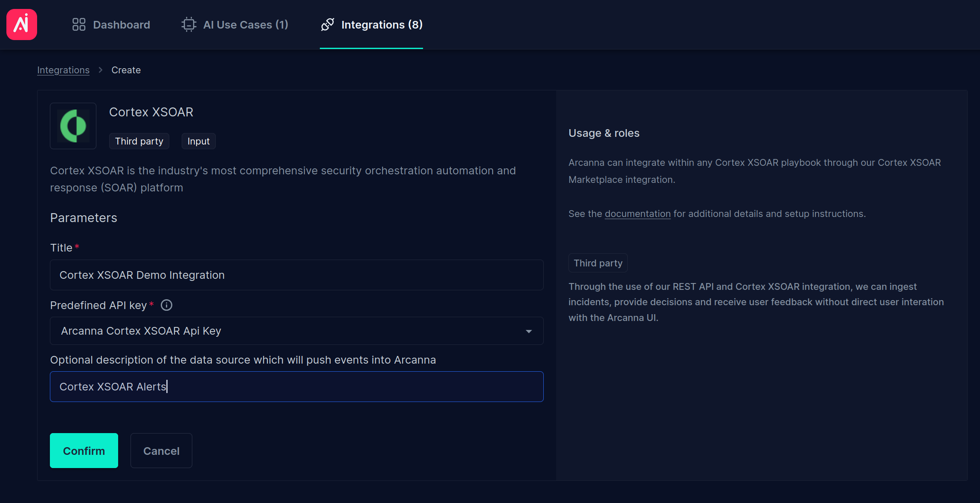Click the Create breadcrumb text

coord(126,70)
